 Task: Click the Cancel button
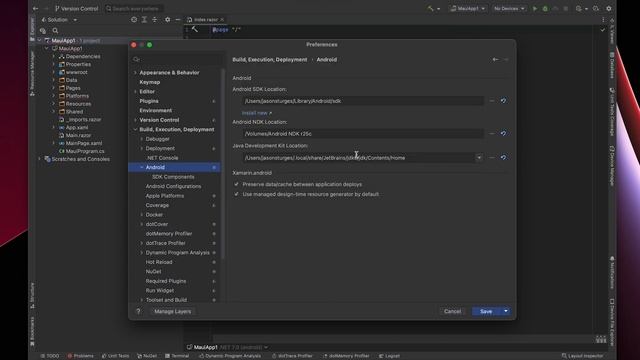452,311
